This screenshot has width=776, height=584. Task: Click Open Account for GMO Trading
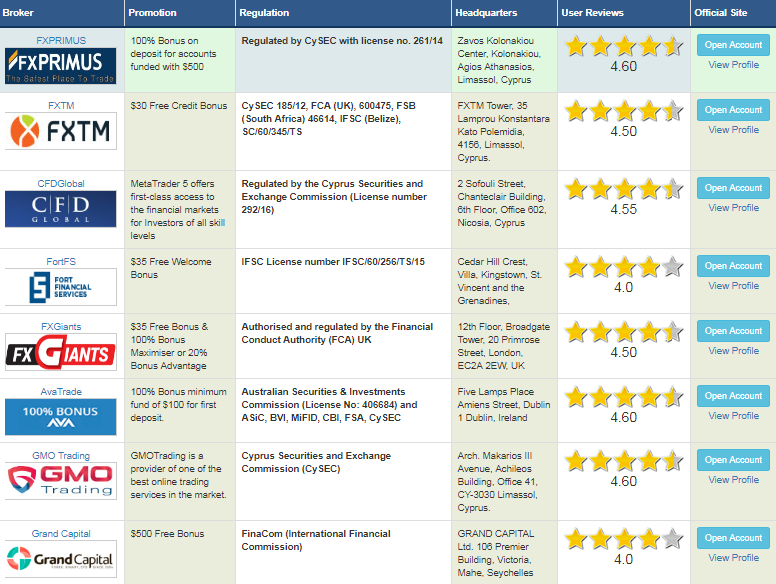(733, 460)
